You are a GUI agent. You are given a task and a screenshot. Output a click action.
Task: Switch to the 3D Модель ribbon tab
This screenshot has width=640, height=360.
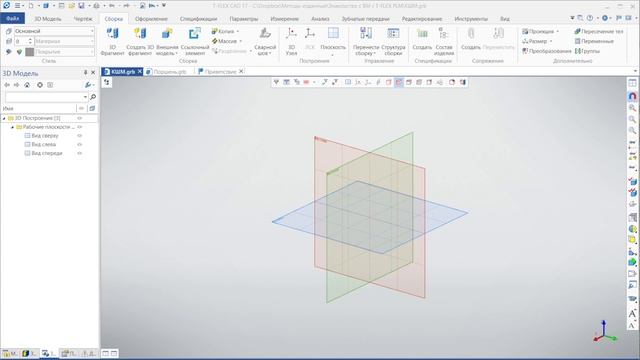coord(47,19)
